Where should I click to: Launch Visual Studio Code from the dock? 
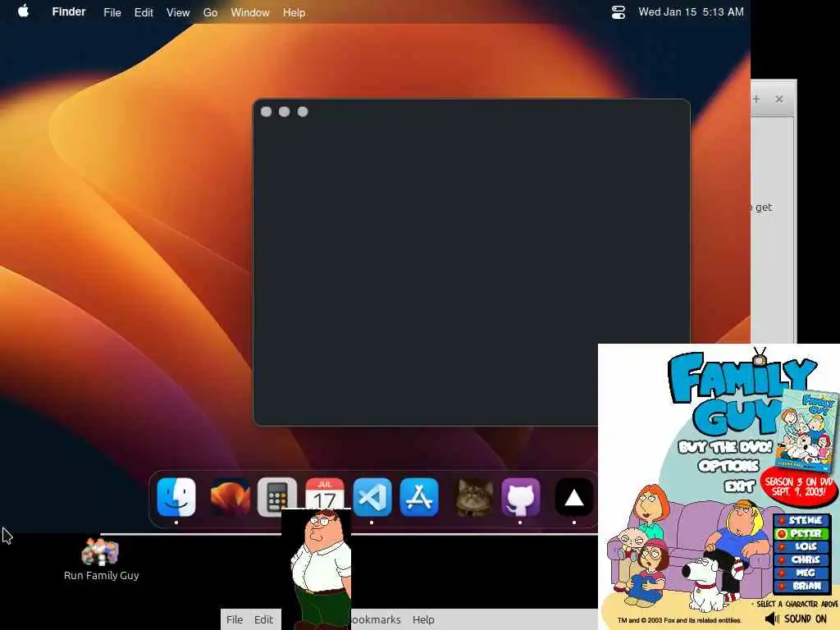point(372,496)
